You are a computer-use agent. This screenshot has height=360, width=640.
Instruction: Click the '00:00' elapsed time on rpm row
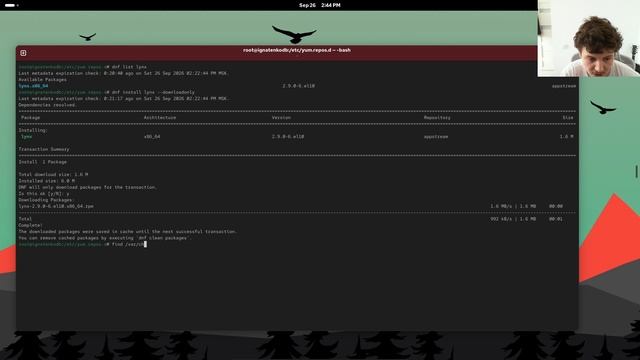click(x=556, y=207)
